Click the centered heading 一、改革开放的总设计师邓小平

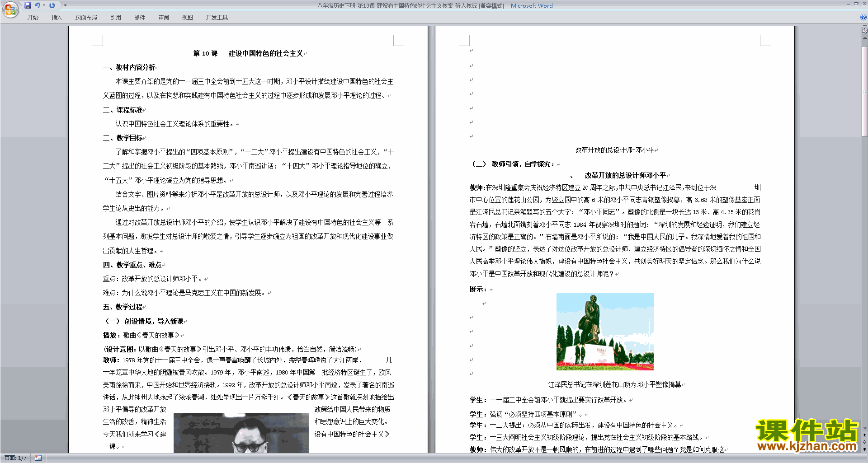click(614, 175)
